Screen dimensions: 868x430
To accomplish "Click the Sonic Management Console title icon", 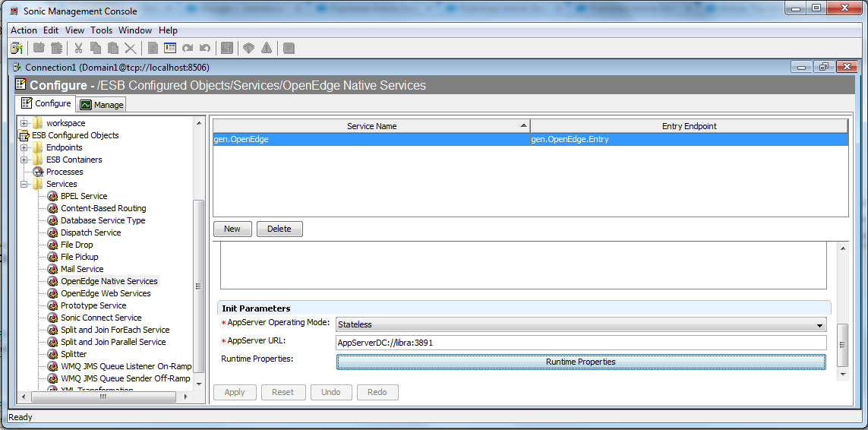I will pyautogui.click(x=14, y=11).
